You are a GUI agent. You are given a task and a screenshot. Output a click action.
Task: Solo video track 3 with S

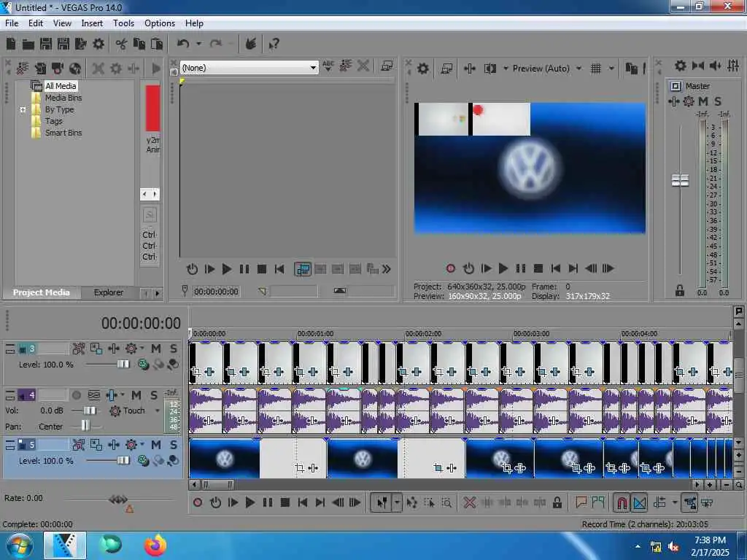[174, 349]
